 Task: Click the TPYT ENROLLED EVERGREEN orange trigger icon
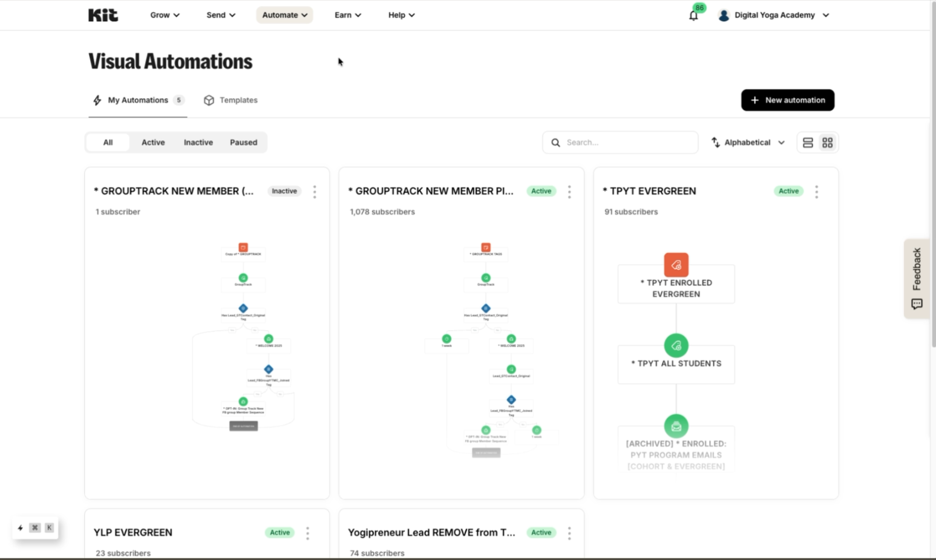click(x=676, y=265)
